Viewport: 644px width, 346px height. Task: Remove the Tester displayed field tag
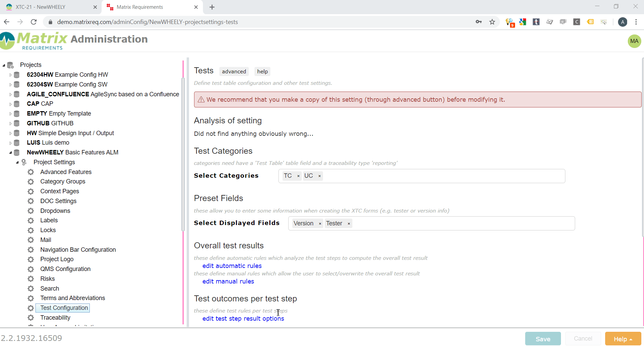pos(349,224)
